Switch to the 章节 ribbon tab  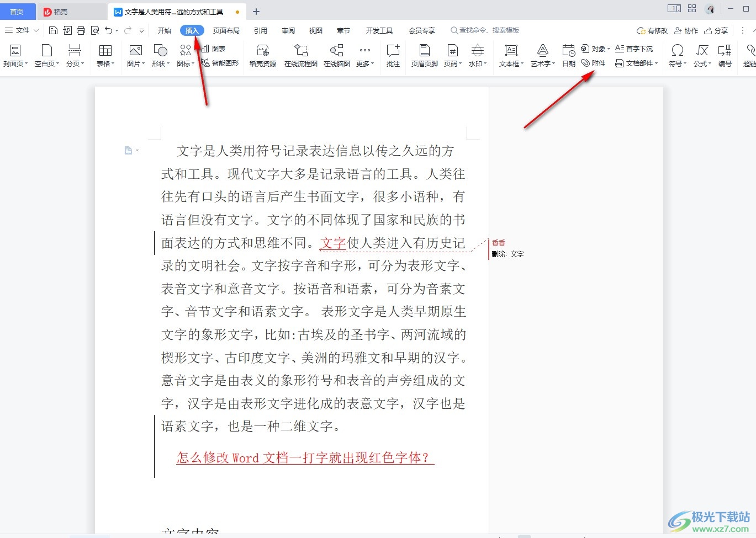(x=343, y=30)
